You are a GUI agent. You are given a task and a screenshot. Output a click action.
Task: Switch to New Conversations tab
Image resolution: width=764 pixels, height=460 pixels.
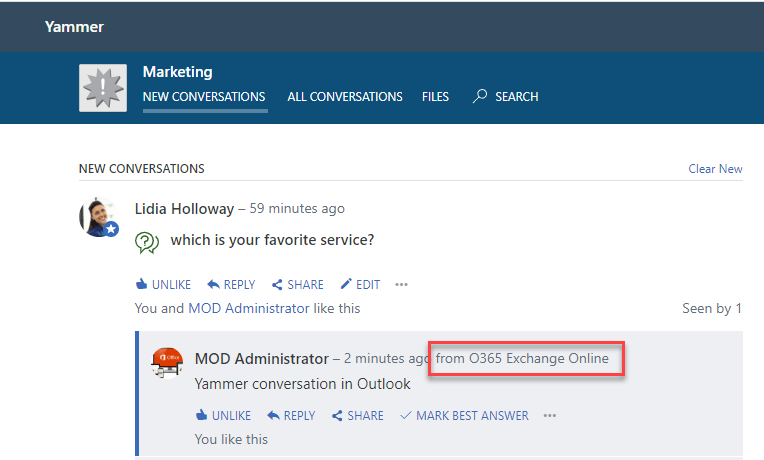click(x=204, y=97)
